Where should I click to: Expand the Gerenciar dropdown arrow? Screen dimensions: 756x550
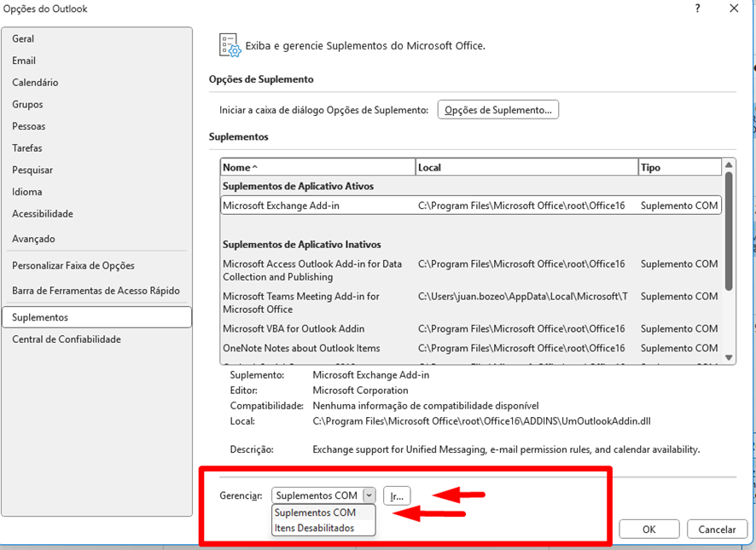tap(369, 495)
